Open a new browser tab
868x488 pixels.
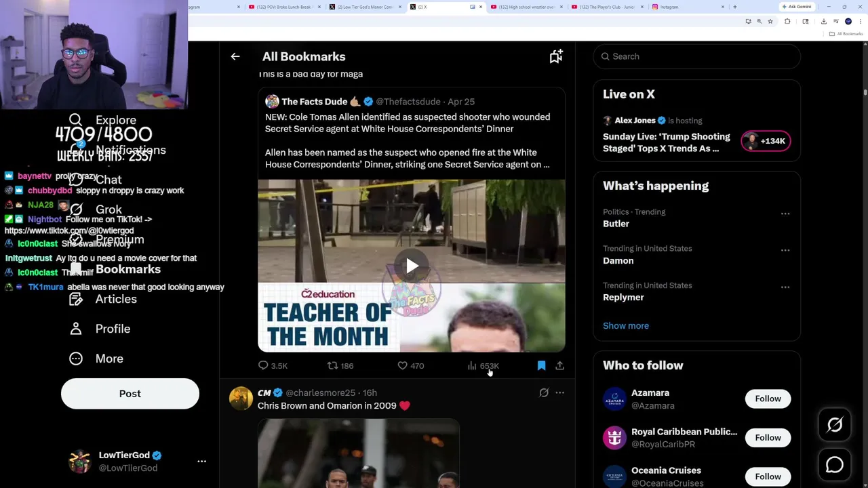click(735, 7)
